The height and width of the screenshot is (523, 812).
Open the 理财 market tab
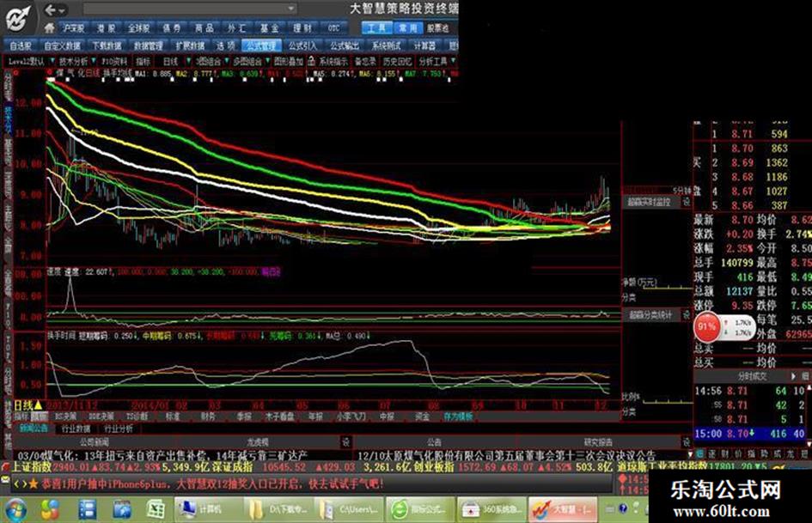(302, 28)
